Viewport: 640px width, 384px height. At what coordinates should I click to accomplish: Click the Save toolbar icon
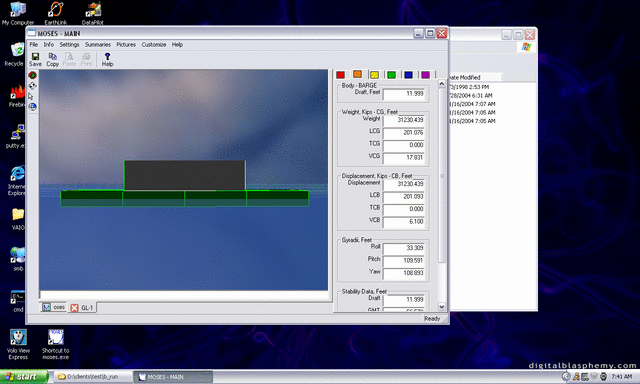pyautogui.click(x=35, y=60)
